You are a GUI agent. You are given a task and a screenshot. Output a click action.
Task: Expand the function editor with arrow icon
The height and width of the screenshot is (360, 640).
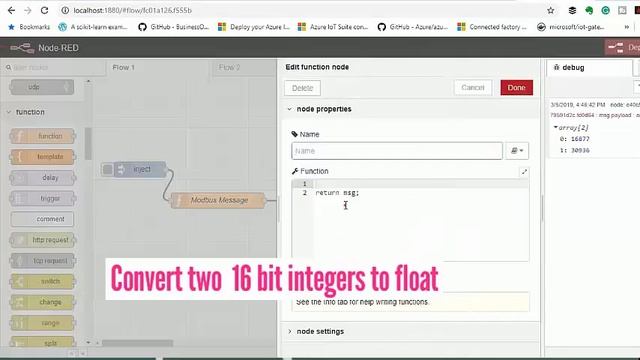524,172
